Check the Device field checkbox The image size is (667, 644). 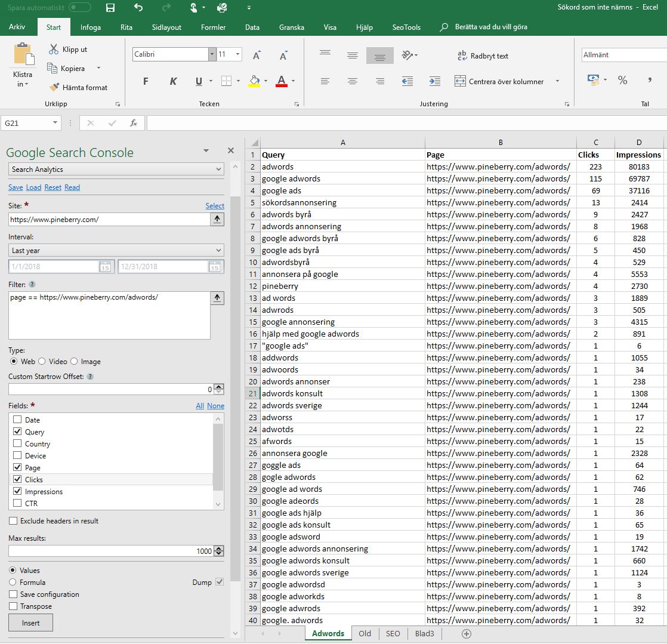coord(17,455)
